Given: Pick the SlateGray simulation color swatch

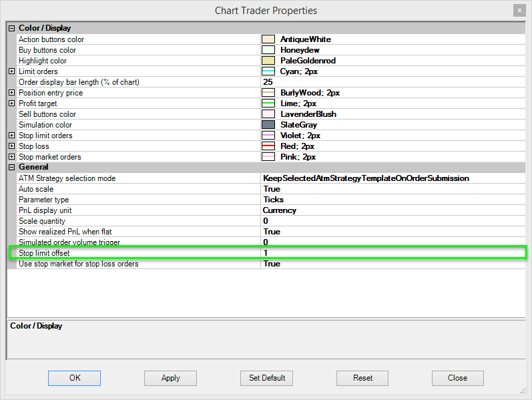Looking at the screenshot, I should tap(268, 125).
